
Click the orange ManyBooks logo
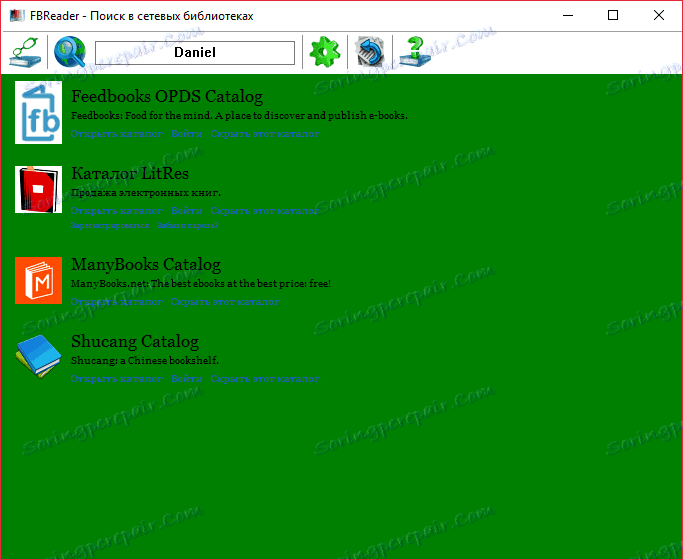click(38, 280)
